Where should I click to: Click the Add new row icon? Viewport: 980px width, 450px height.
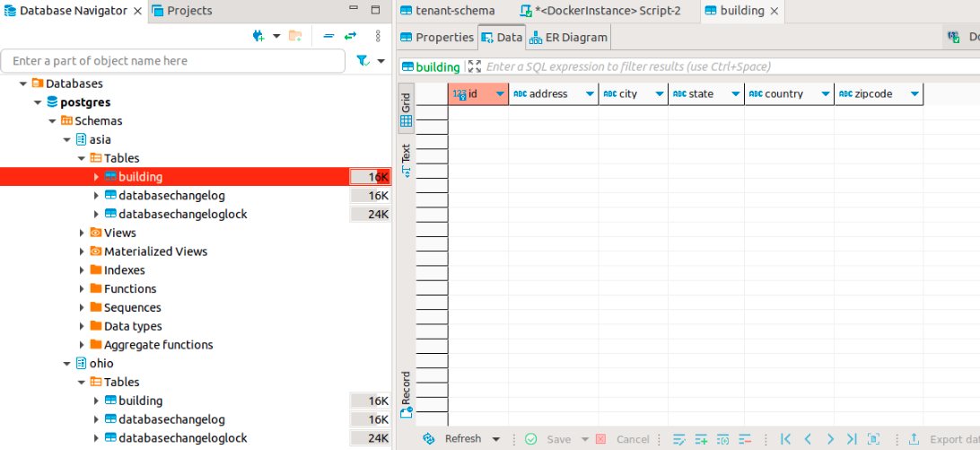click(701, 438)
